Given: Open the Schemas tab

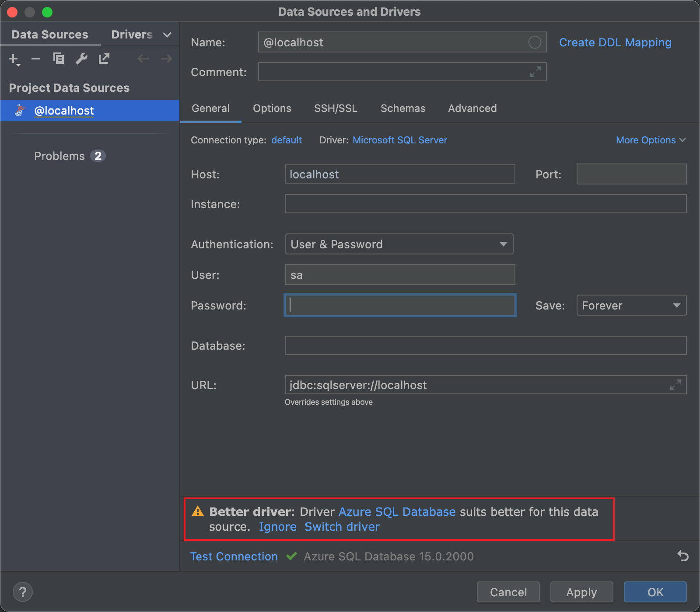Looking at the screenshot, I should tap(403, 108).
